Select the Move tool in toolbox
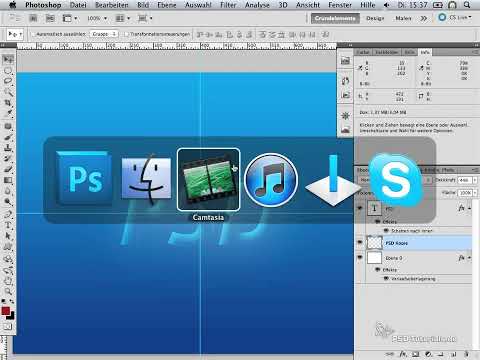 click(8, 59)
